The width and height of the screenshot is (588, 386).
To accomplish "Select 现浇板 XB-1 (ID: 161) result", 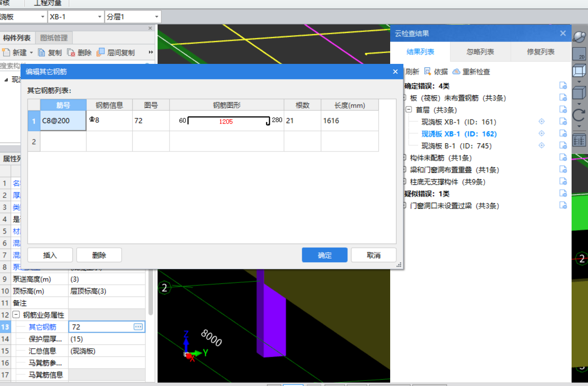I will point(459,122).
